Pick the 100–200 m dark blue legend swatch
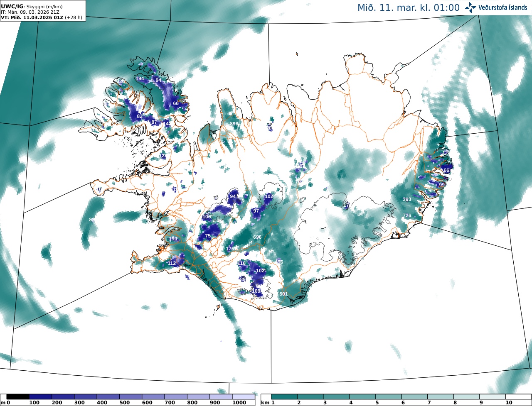The height and width of the screenshot is (406, 532). 40,397
